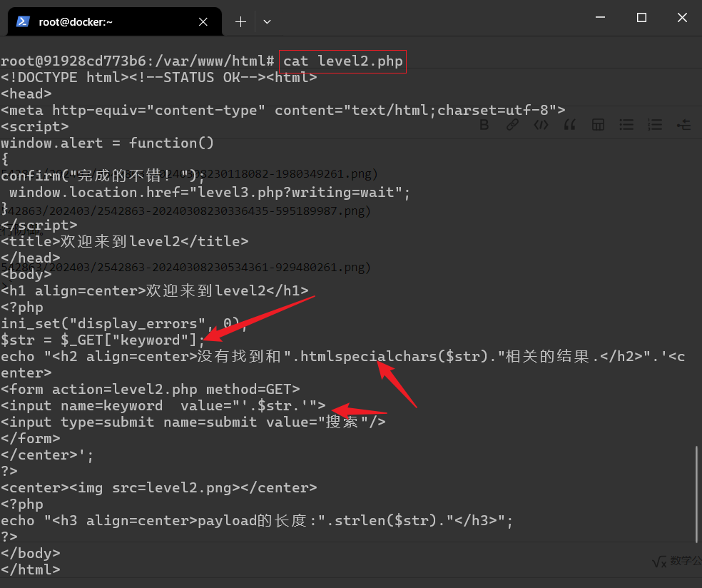The image size is (702, 588).
Task: Click the PowerShell icon on the tab
Action: 23,21
